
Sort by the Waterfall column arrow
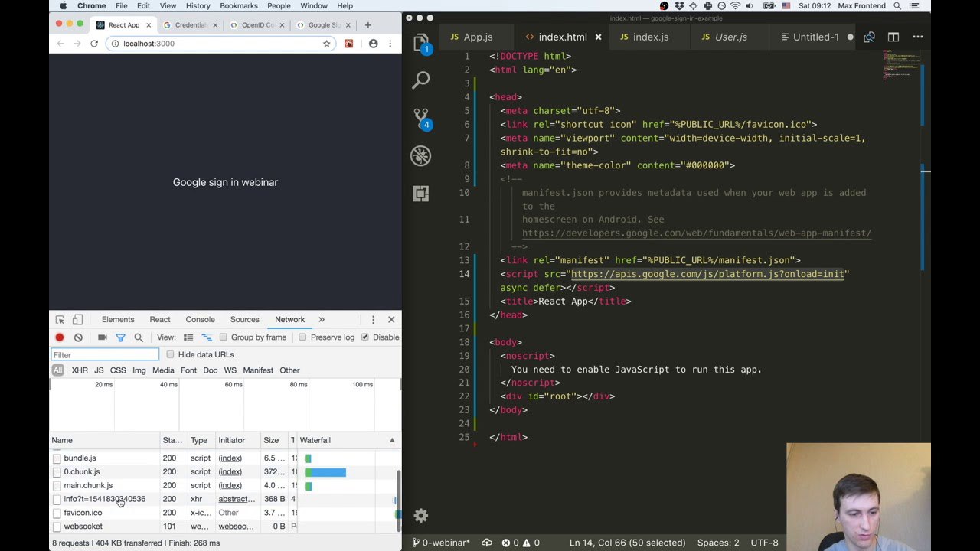tap(392, 440)
